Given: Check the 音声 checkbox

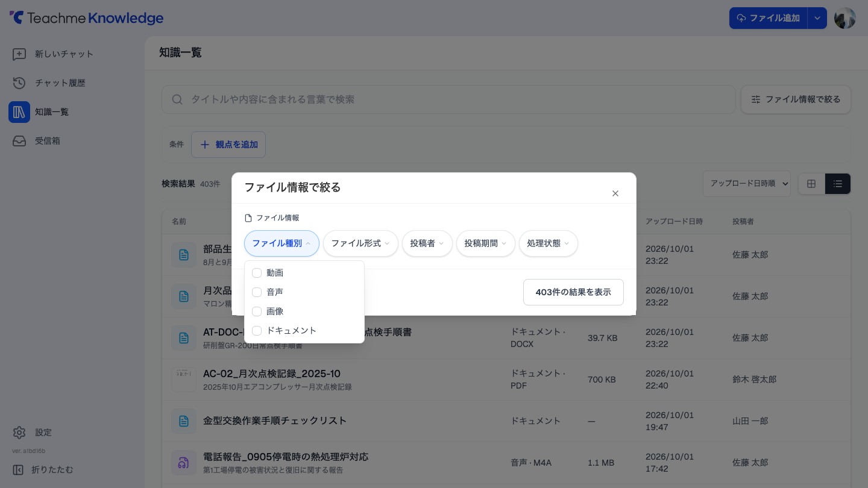Looking at the screenshot, I should point(257,292).
